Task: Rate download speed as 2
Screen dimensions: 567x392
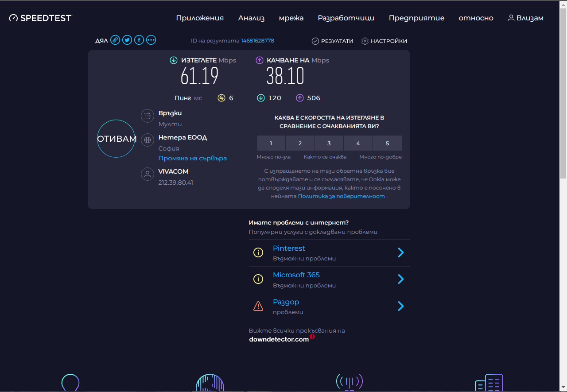Action: (x=300, y=143)
